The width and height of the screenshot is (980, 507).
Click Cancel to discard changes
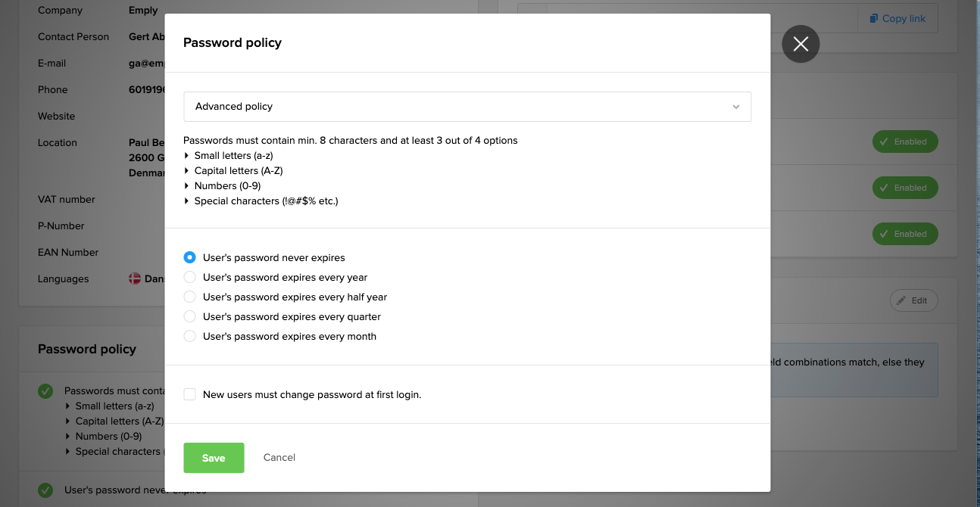tap(279, 458)
